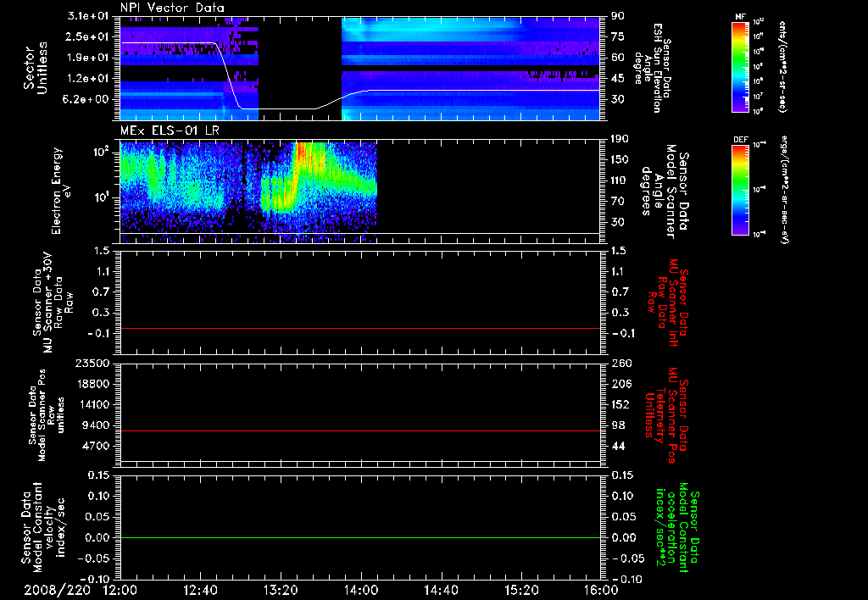Click the "Sector Unitless" axis title
The width and height of the screenshot is (868, 600).
tap(36, 68)
